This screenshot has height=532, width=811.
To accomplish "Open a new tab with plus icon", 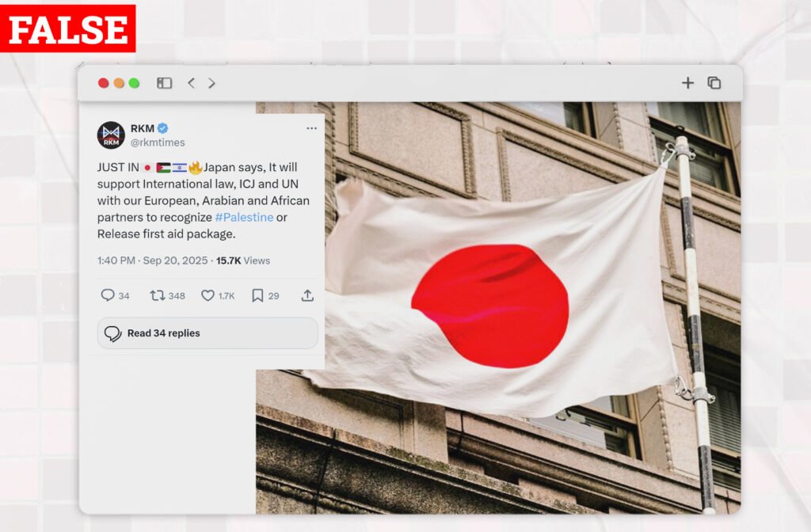I will tap(687, 82).
